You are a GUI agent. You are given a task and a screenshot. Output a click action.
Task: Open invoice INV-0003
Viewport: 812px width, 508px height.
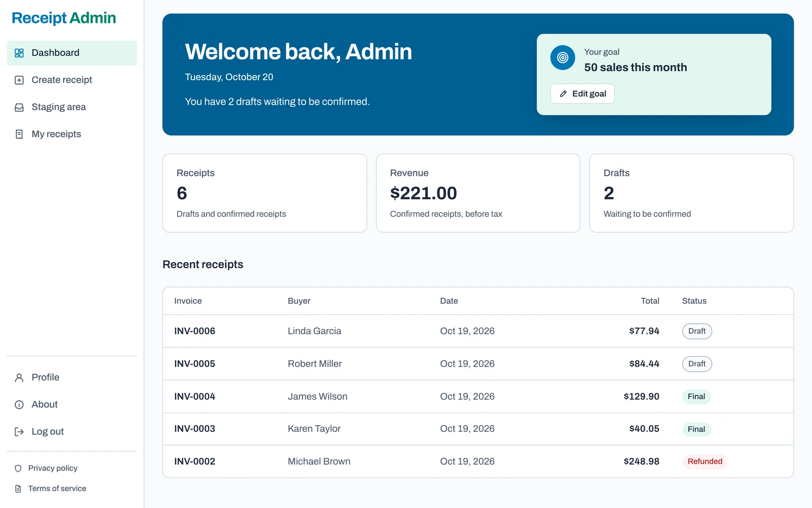[195, 429]
